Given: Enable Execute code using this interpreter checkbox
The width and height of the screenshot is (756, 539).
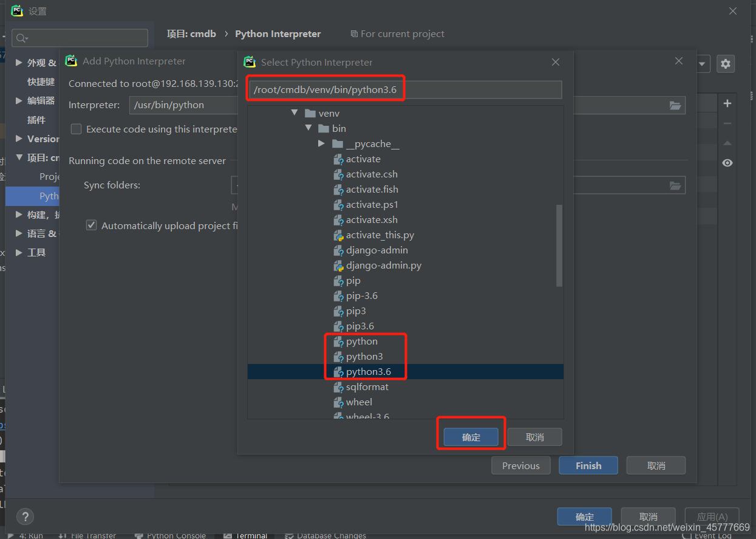Looking at the screenshot, I should pos(76,129).
